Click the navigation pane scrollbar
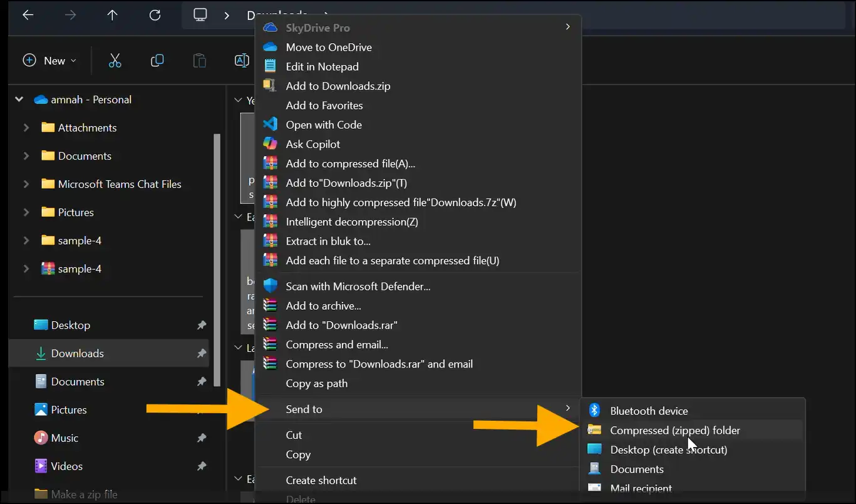 tap(217, 260)
